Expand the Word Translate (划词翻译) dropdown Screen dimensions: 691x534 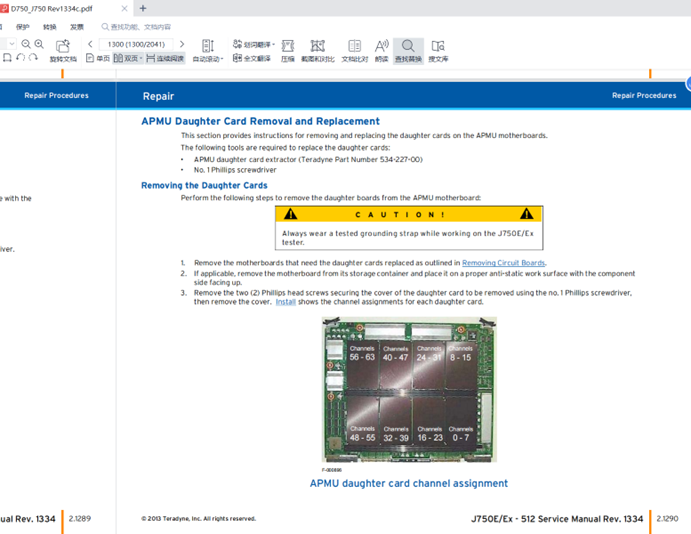[x=254, y=45]
